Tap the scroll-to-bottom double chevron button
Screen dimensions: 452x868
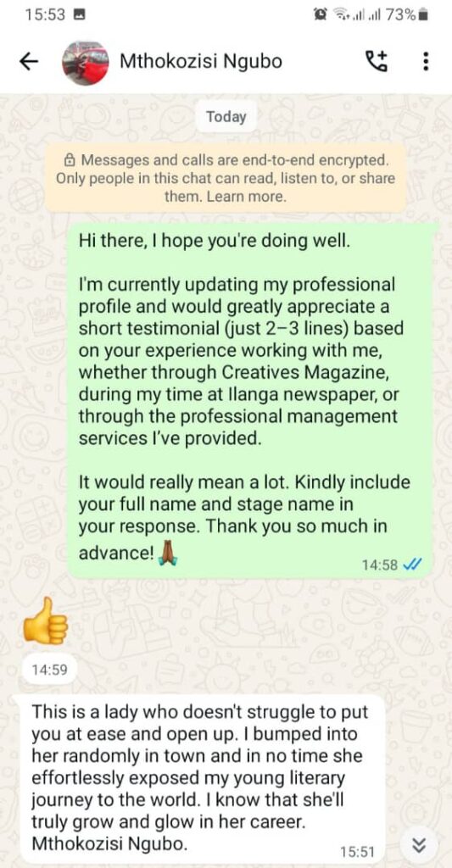coord(419,845)
